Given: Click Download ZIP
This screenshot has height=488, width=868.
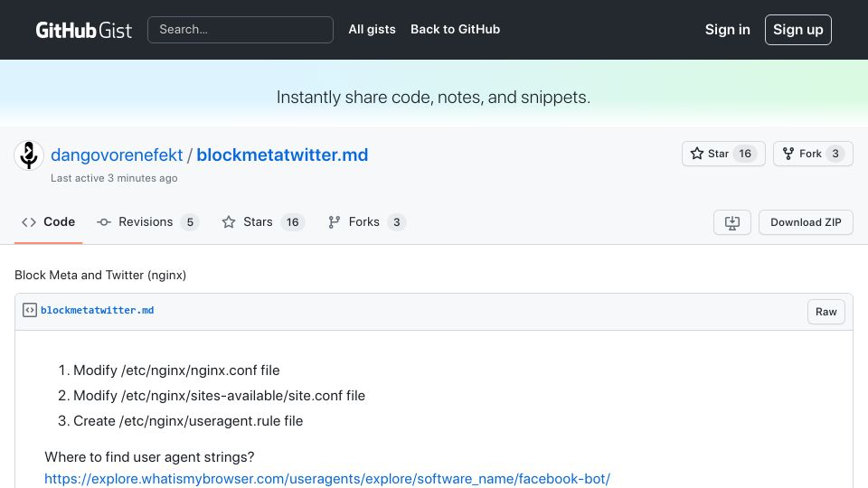Looking at the screenshot, I should pyautogui.click(x=806, y=222).
